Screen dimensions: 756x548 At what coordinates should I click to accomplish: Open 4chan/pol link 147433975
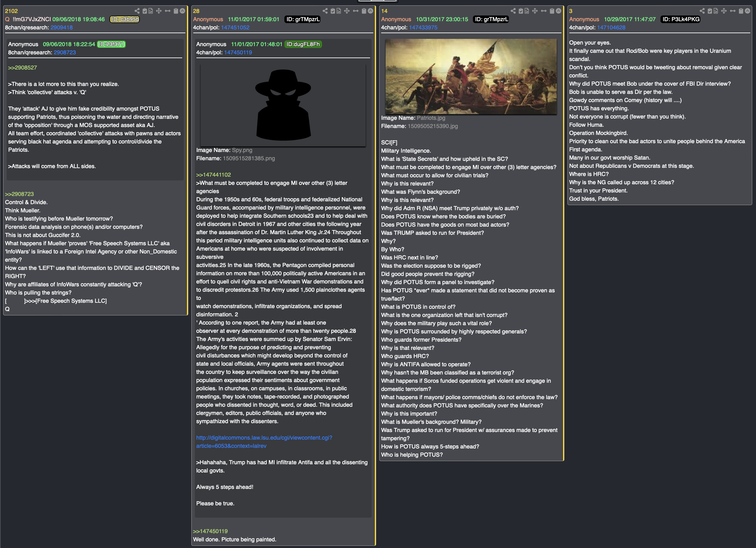pyautogui.click(x=423, y=27)
